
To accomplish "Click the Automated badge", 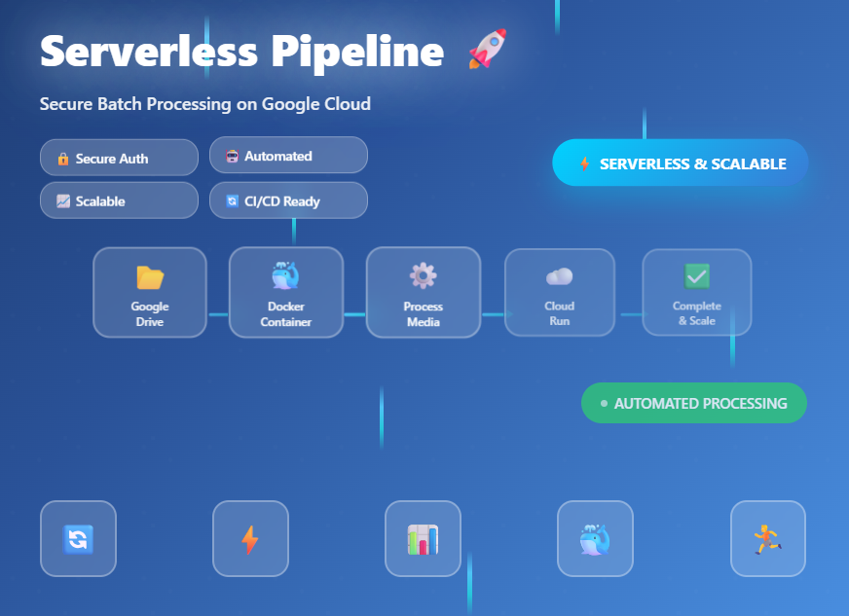I will click(288, 155).
